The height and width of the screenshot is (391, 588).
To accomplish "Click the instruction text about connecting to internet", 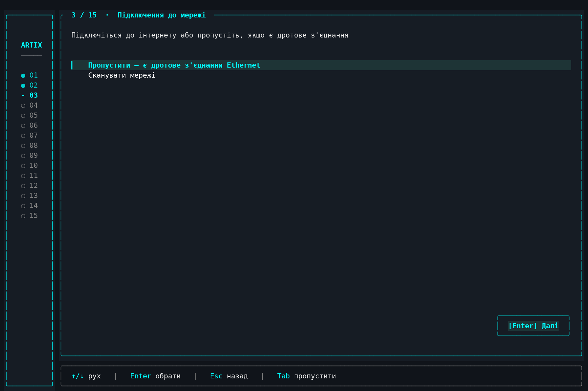I will [210, 35].
